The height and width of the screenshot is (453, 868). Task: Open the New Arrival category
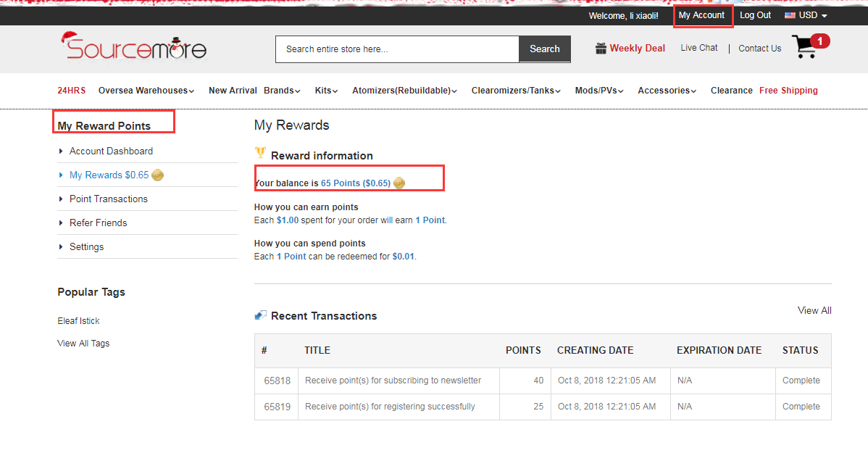pos(233,91)
